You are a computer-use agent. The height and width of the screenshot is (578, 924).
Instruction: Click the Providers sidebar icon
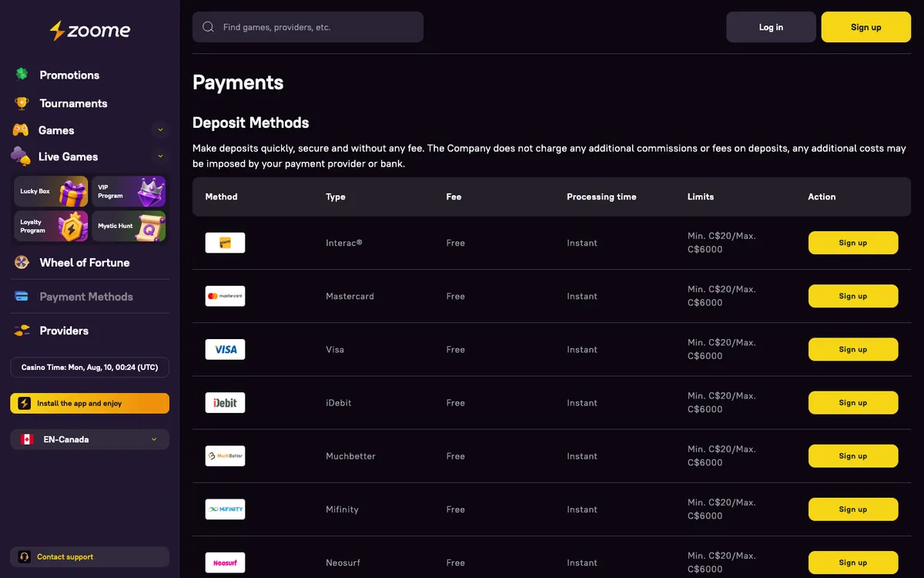coord(22,331)
